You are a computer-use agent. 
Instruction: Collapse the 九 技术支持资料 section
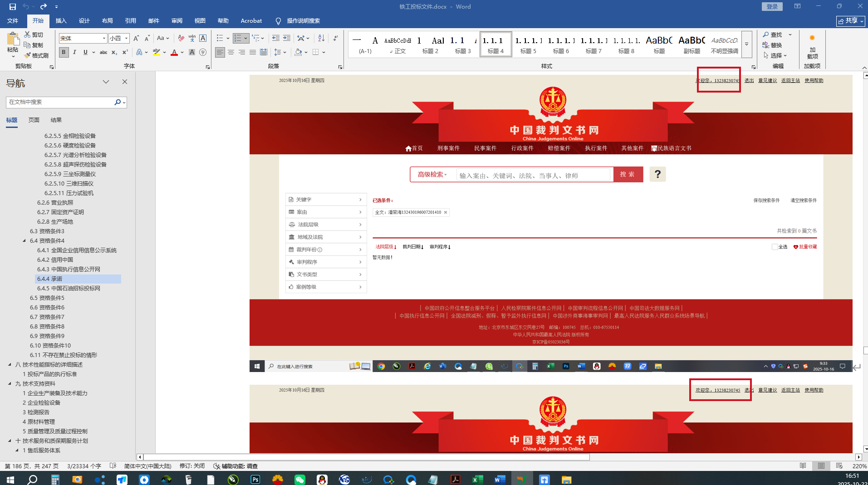click(x=10, y=384)
